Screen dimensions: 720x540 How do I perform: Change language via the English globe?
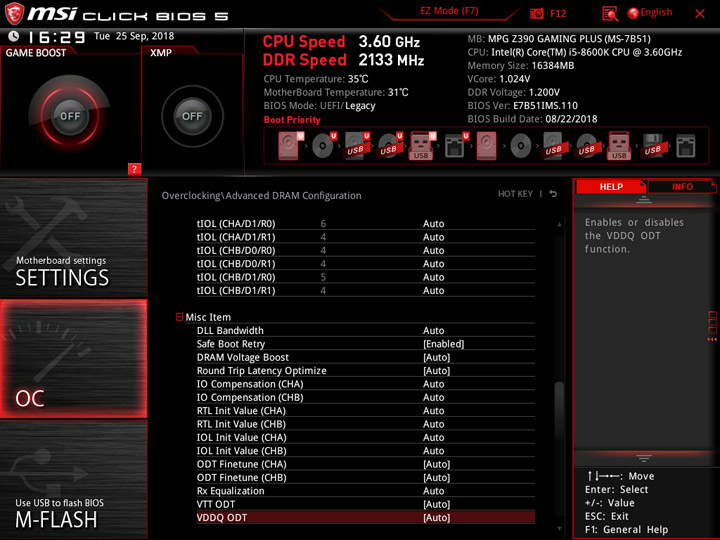650,13
